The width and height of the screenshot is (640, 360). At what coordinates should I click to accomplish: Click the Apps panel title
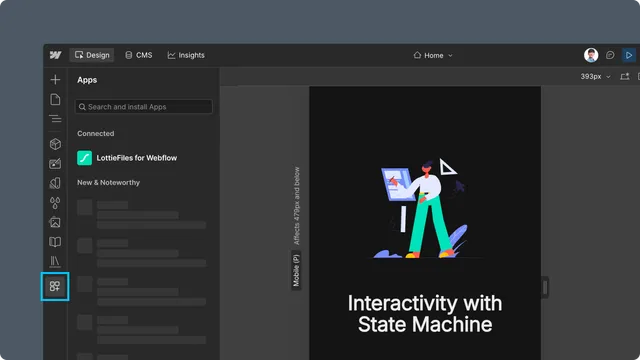87,80
